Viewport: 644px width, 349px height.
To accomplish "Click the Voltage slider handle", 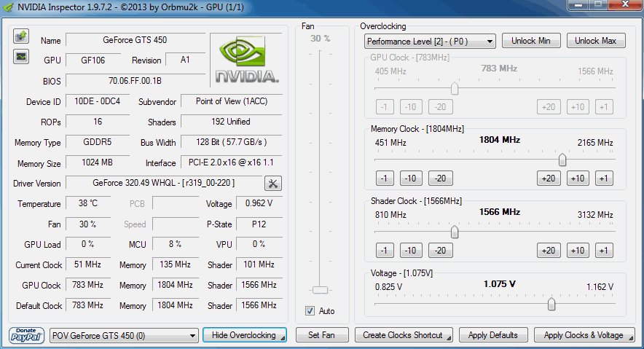I will tap(551, 304).
